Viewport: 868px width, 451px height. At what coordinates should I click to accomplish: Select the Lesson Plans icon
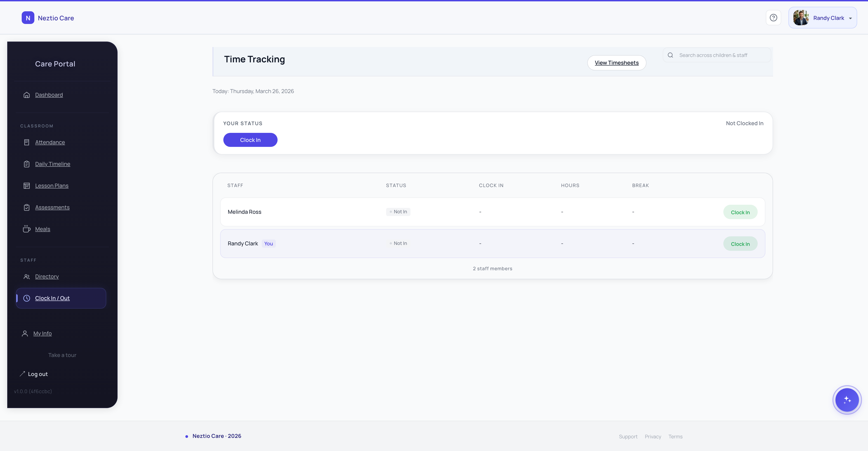point(27,186)
